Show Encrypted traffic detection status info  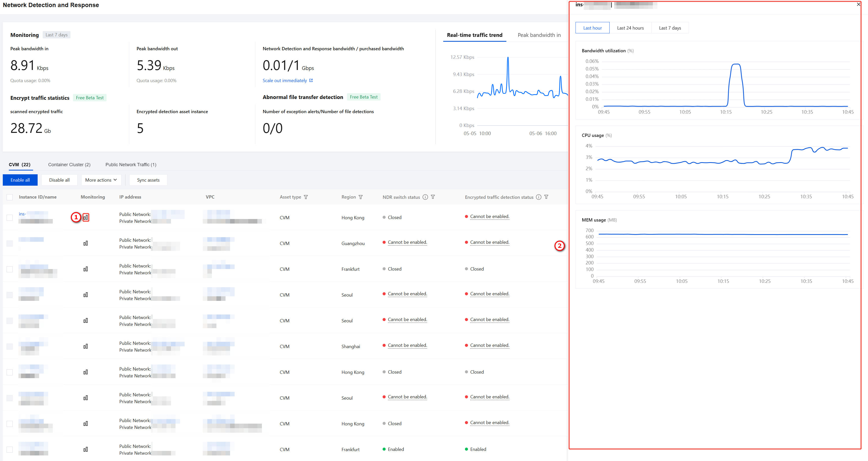(538, 197)
